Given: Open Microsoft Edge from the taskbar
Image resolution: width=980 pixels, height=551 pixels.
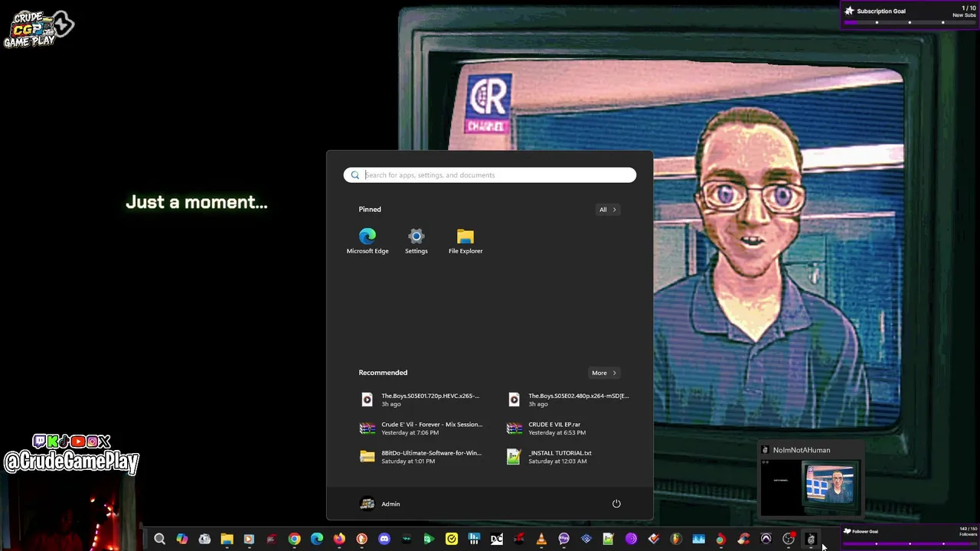Looking at the screenshot, I should coord(317,540).
